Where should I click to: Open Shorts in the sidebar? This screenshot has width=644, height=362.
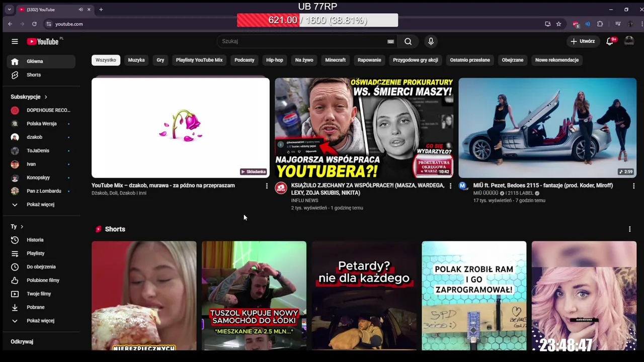coord(41,75)
